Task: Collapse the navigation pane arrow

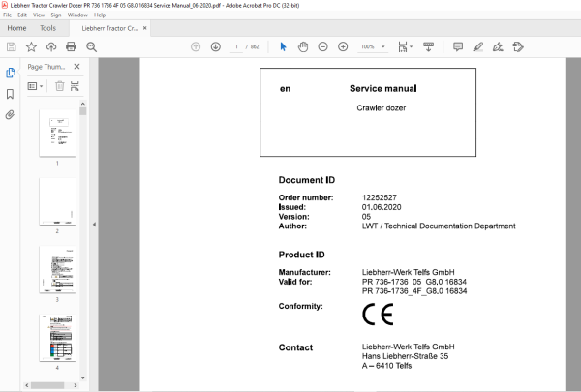Action: (94, 225)
